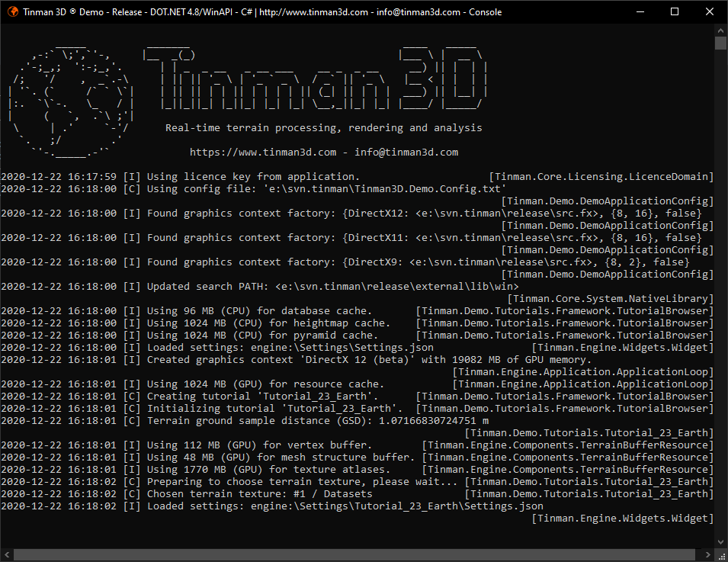Click the 'DirectX11' graphics context factory line
728x562 pixels.
tap(351, 238)
